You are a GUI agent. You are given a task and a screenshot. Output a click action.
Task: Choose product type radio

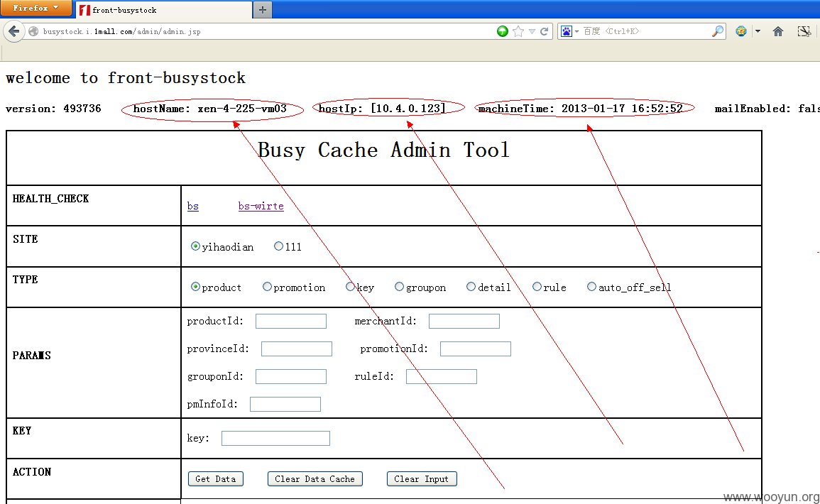point(195,287)
